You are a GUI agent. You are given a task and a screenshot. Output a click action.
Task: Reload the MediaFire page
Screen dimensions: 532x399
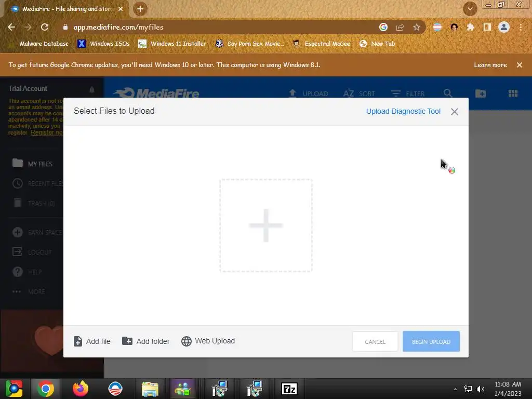(45, 27)
